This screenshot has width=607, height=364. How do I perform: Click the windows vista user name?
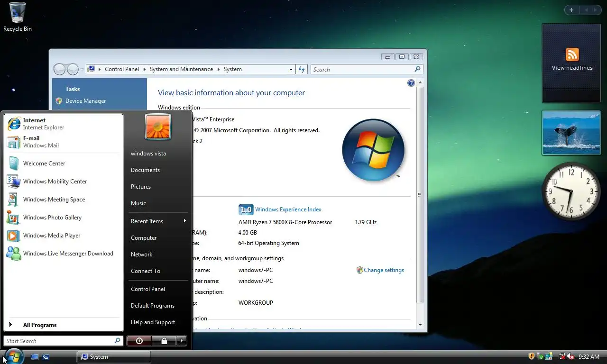(148, 154)
